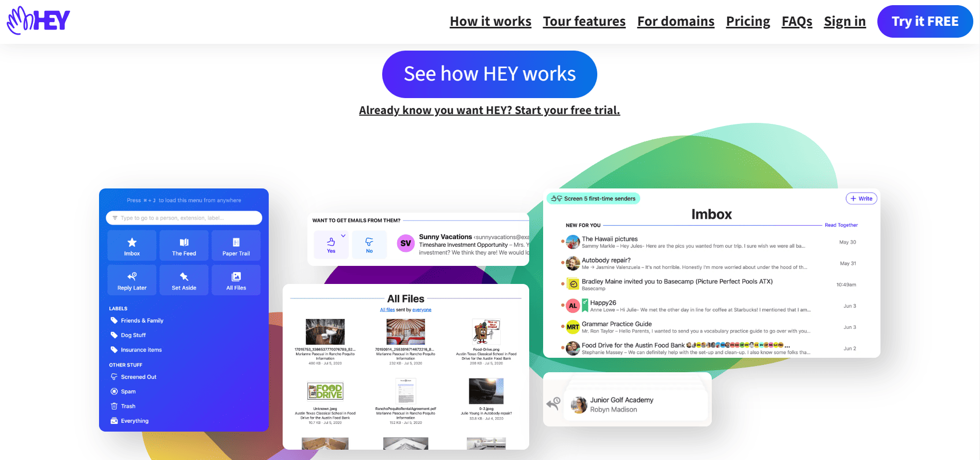980x460 pixels.
Task: Click the Dog Stuff label tag icon
Action: (x=114, y=335)
